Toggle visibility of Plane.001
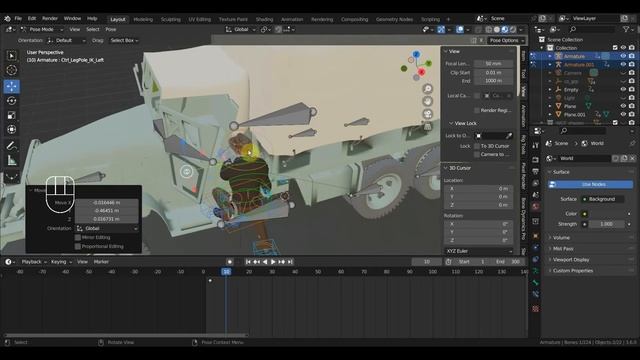The image size is (640, 360). (x=623, y=114)
